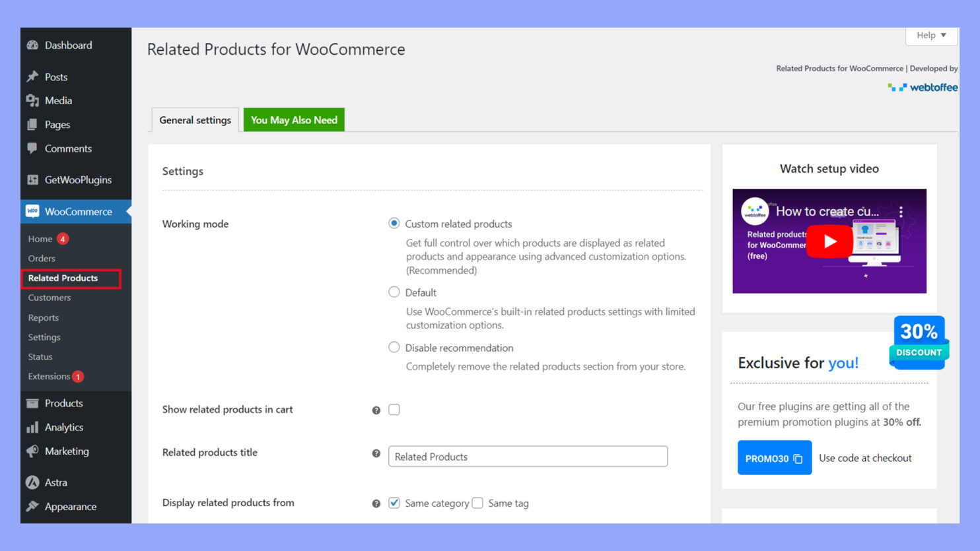Open the Help dropdown
The image size is (980, 551).
coord(930,35)
